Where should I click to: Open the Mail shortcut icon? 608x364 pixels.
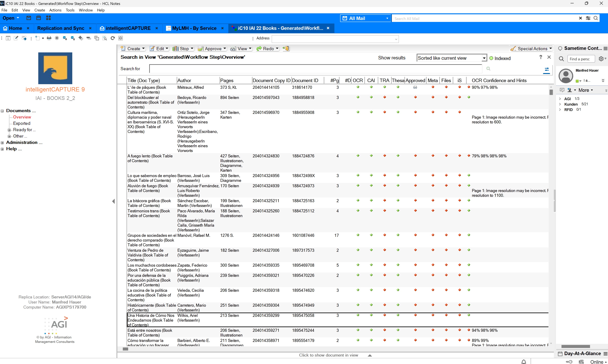29,18
